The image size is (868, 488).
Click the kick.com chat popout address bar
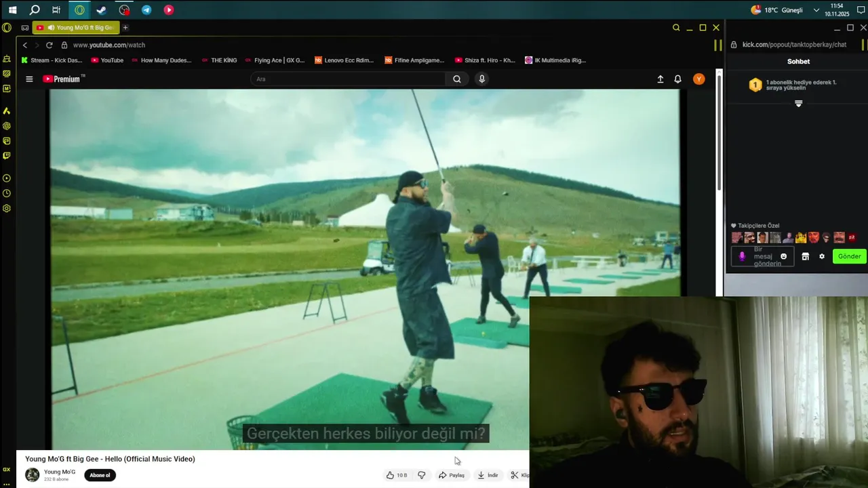pyautogui.click(x=794, y=45)
